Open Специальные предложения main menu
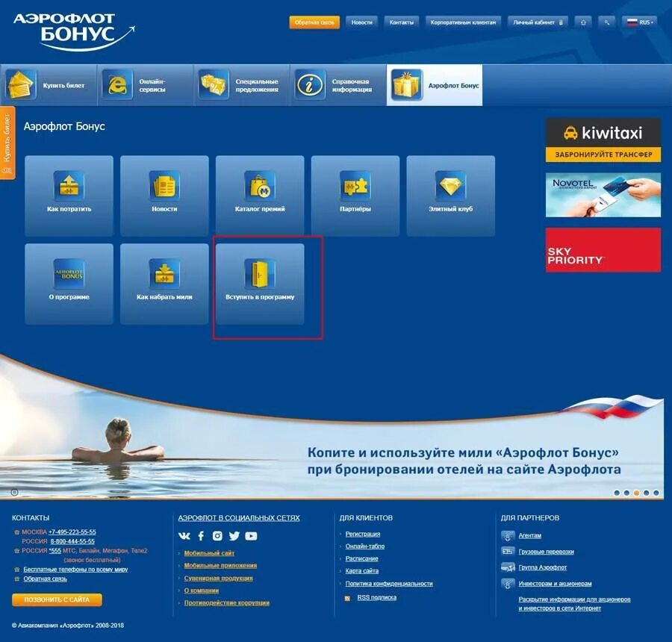 [x=242, y=85]
